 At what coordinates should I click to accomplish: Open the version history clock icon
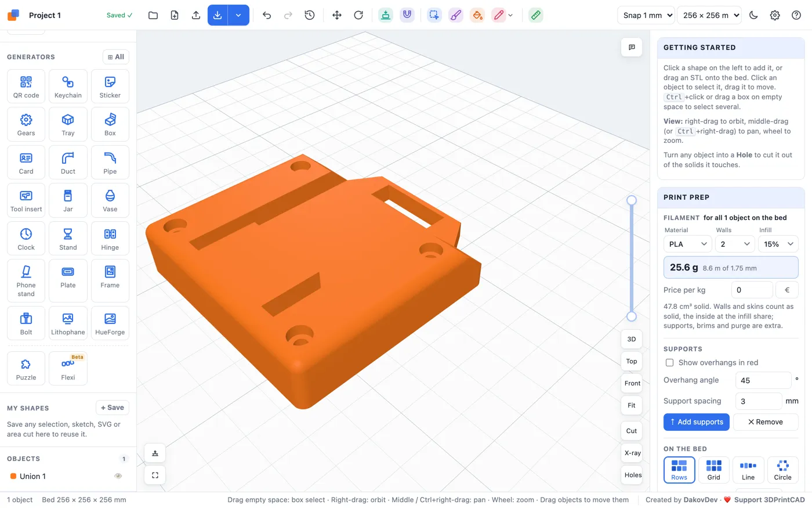(x=310, y=15)
